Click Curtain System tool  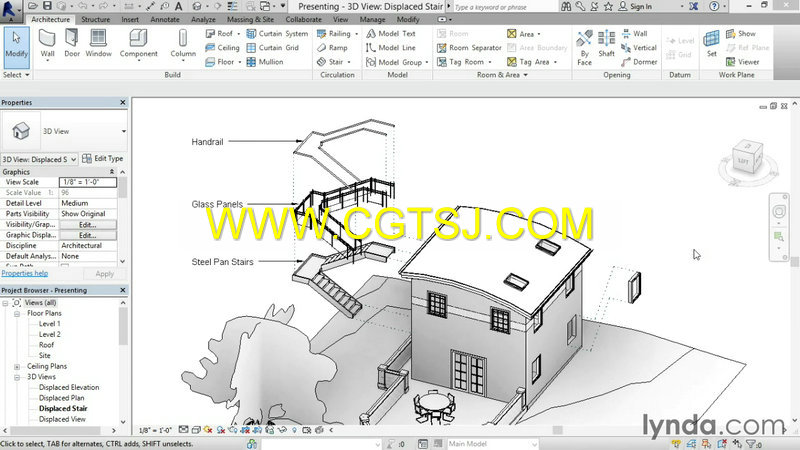[277, 34]
